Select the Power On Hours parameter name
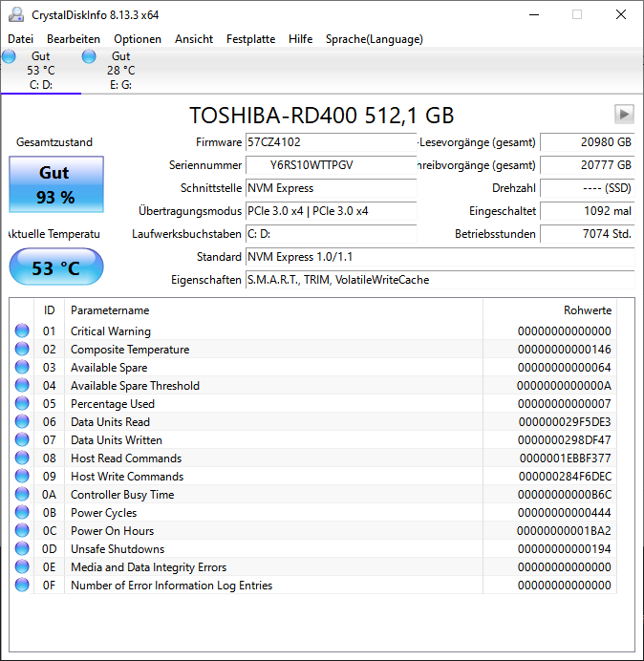Image resolution: width=644 pixels, height=661 pixels. [112, 531]
